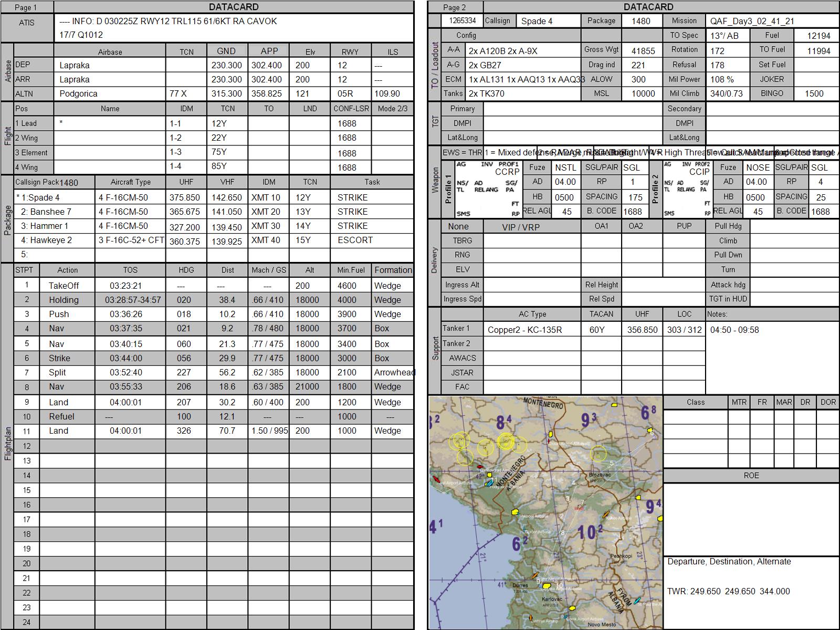Select aircraft type '3 F-16C-52+ CFT'
The height and width of the screenshot is (630, 840).
pos(131,240)
